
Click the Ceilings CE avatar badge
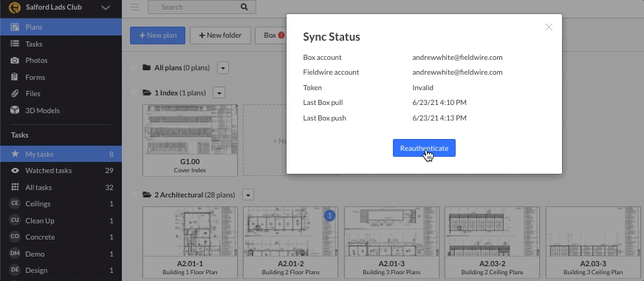(x=15, y=203)
